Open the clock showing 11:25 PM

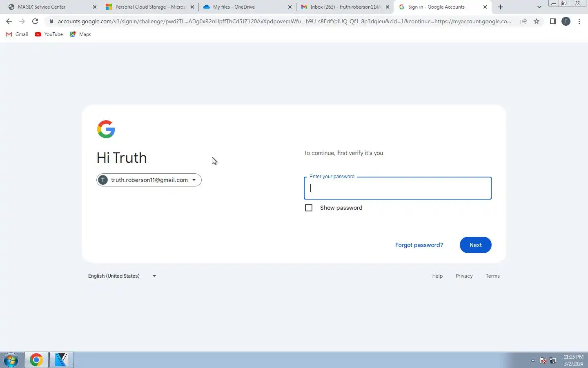573,360
